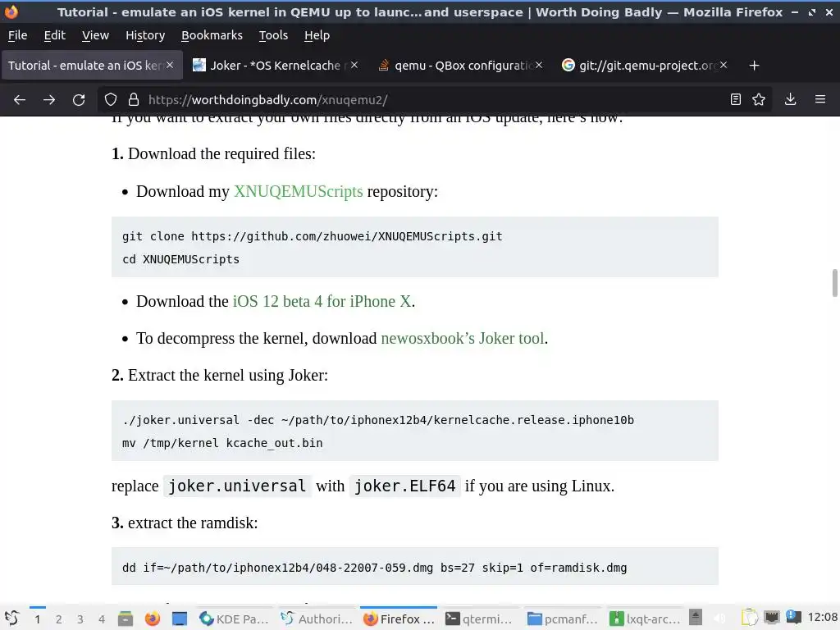Reload the current page
This screenshot has width=840, height=630.
[x=79, y=99]
